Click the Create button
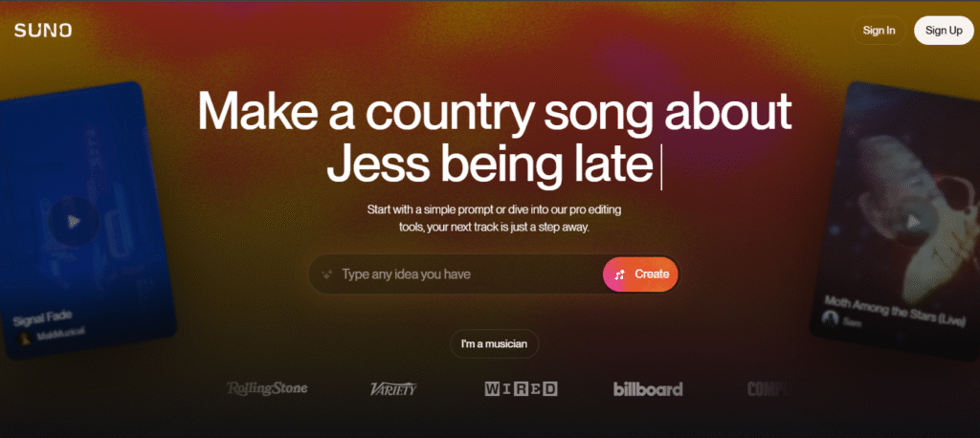 640,274
